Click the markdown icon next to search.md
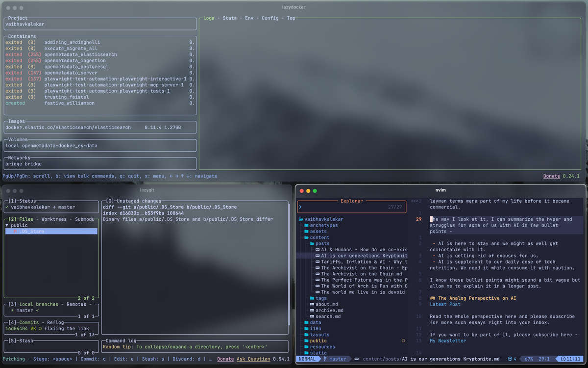The height and width of the screenshot is (368, 588). click(x=312, y=316)
